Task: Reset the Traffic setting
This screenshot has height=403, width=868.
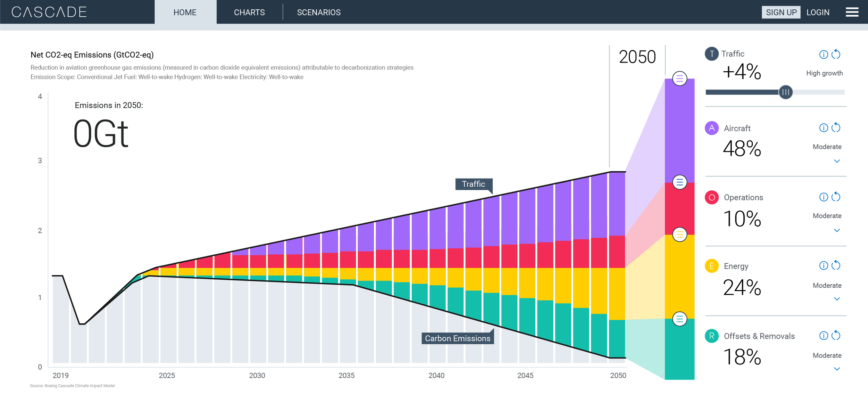Action: (x=836, y=54)
